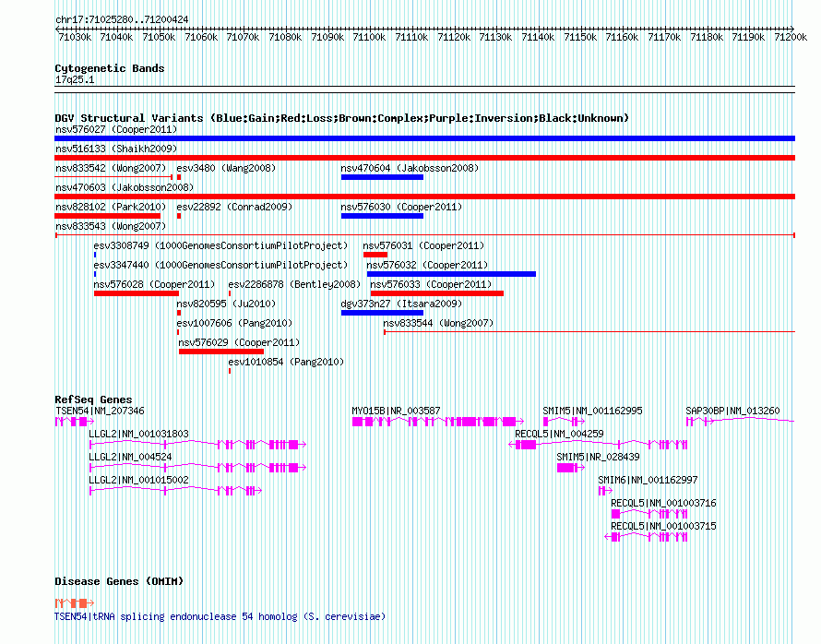
Task: Select esv3480 (Wang2008) variant label
Action: pos(226,169)
